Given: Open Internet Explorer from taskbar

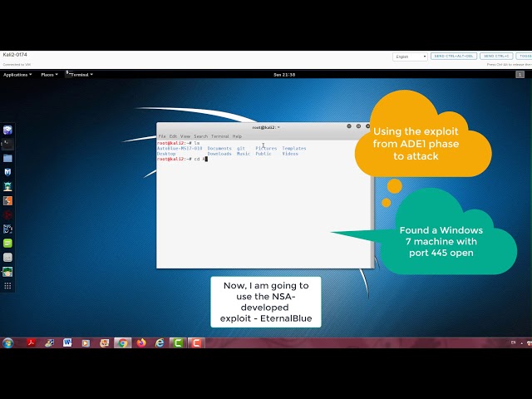Looking at the screenshot, I should [159, 342].
